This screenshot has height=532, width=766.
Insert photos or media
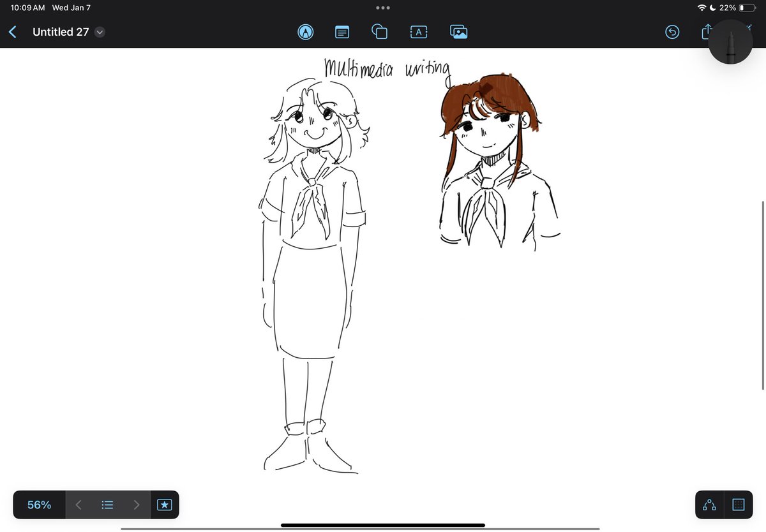(x=458, y=32)
